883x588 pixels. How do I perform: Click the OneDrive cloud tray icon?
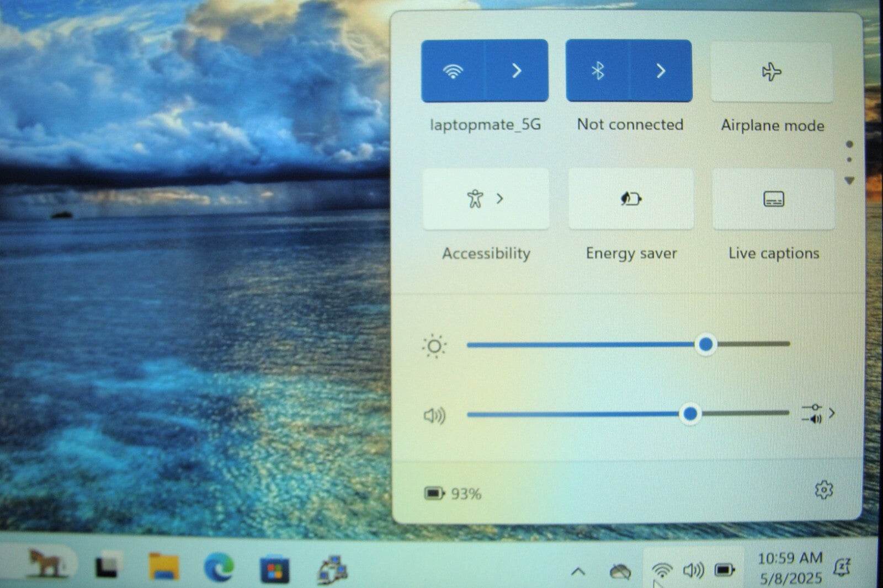click(x=620, y=571)
